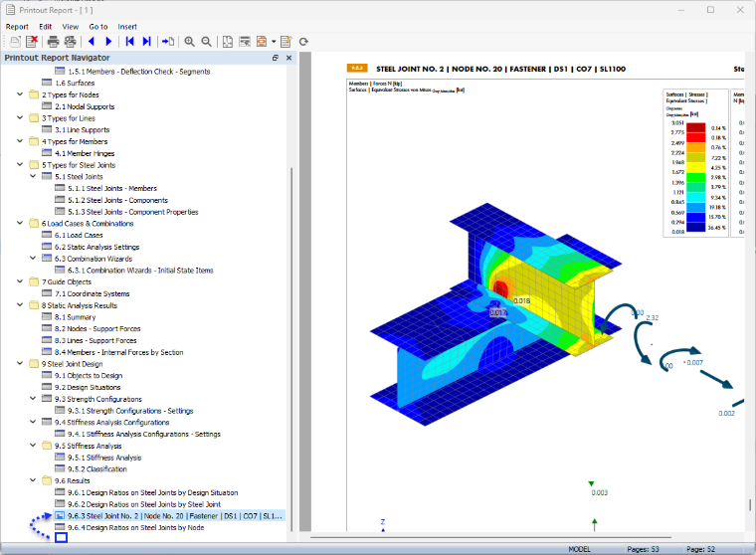Delete report with red X icon

click(32, 42)
